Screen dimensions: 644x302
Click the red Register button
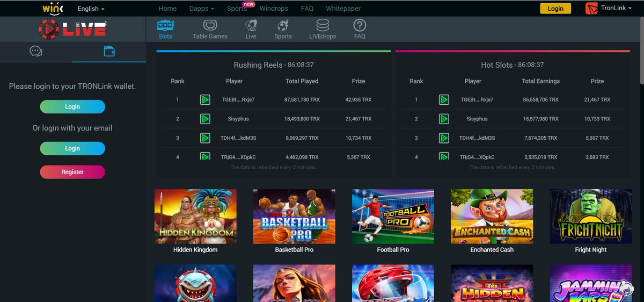pyautogui.click(x=72, y=172)
